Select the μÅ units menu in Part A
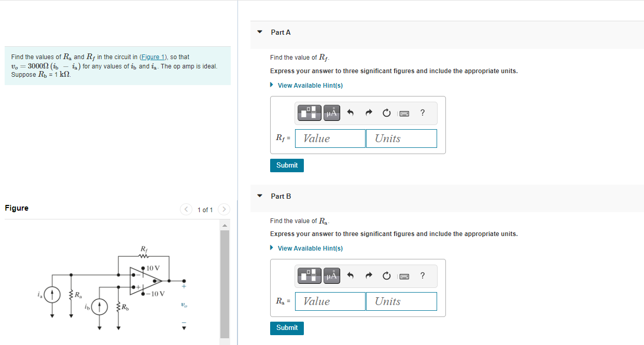The width and height of the screenshot is (644, 345). (x=331, y=113)
